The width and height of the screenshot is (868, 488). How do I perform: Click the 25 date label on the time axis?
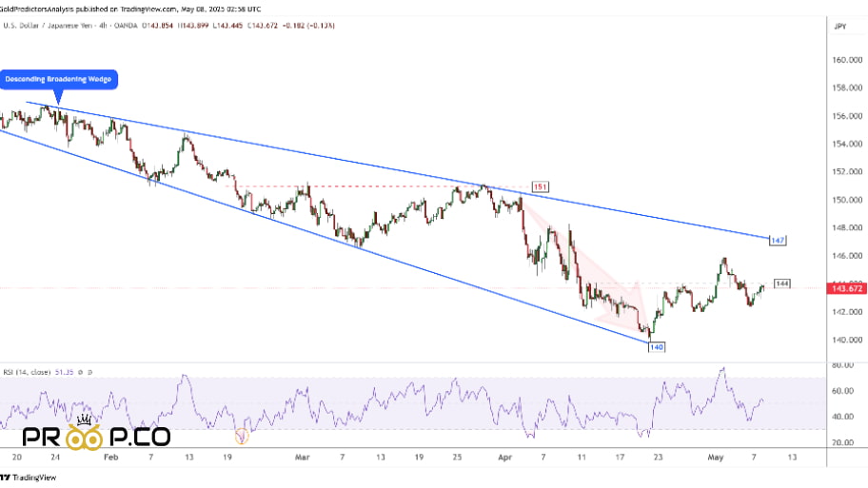click(x=457, y=457)
